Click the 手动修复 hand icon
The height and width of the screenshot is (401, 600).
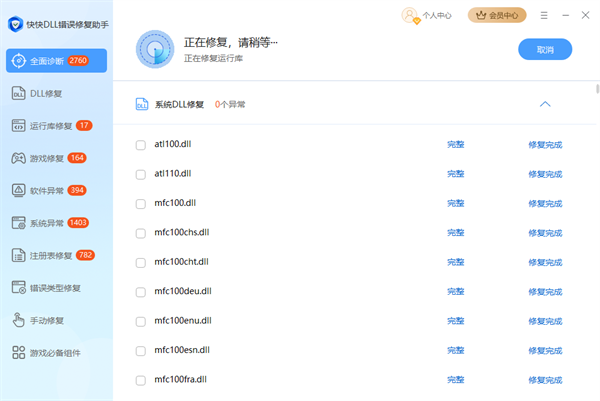pyautogui.click(x=18, y=320)
